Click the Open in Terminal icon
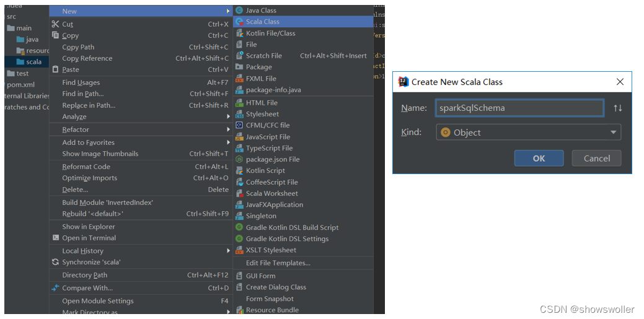644x319 pixels. [55, 238]
